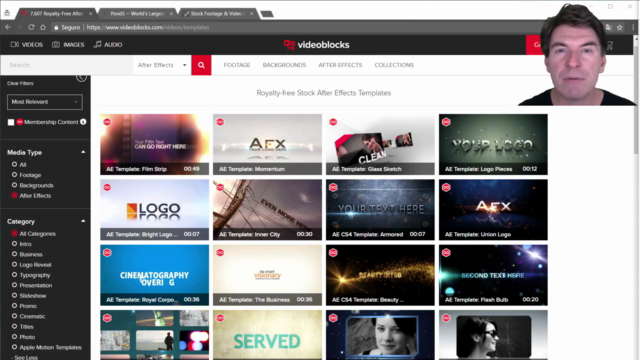Open the BACKGROUNDS tab
640x360 pixels.
tap(284, 65)
